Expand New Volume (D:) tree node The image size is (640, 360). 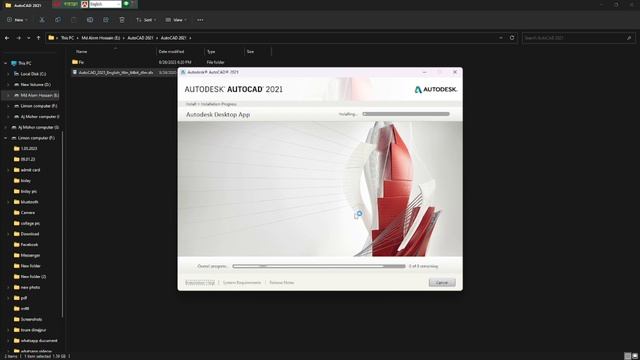click(x=8, y=84)
